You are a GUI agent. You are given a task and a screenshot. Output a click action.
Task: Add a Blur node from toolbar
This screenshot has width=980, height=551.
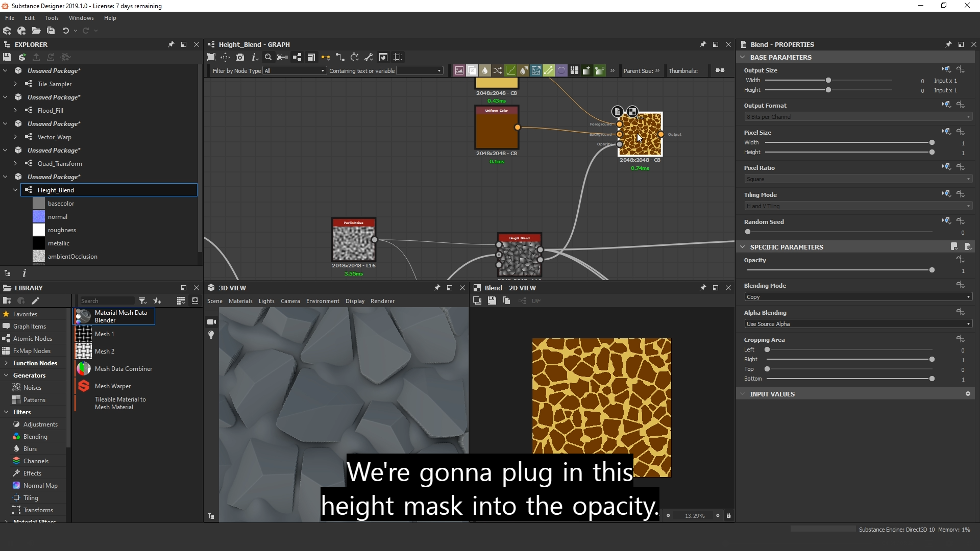tap(485, 71)
